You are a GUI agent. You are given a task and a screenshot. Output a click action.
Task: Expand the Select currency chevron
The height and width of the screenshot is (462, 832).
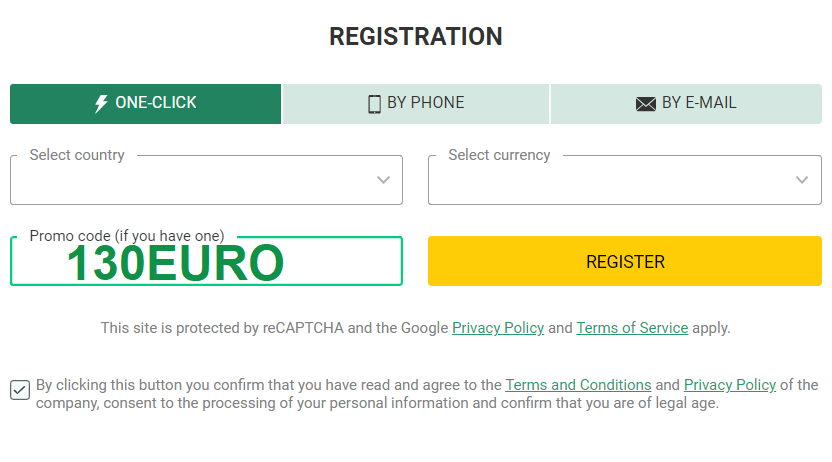802,180
